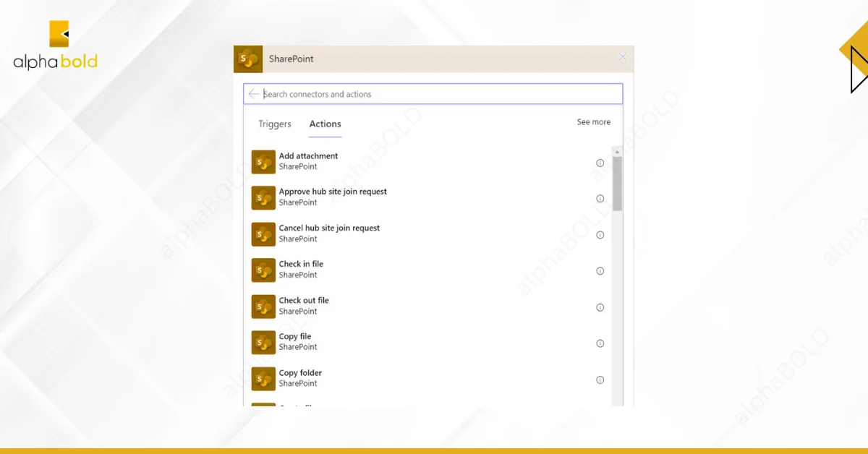Click the Check in file SharePoint icon
Viewport: 868px width, 454px height.
click(263, 270)
